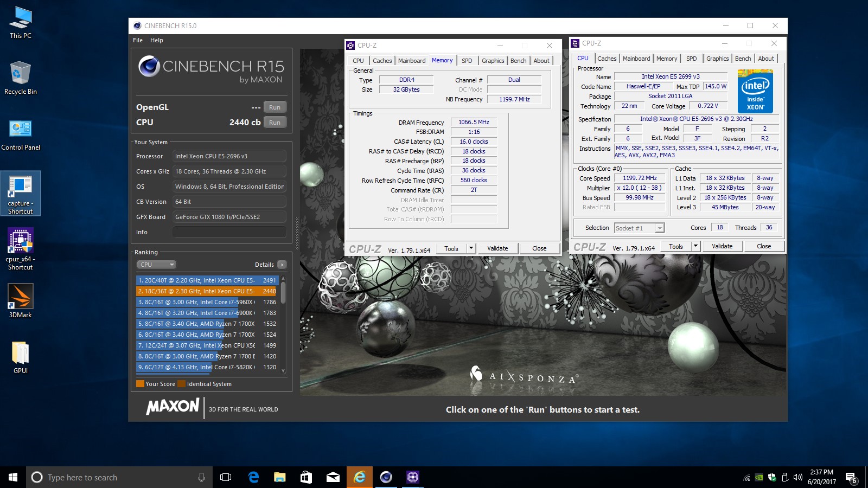Open Control Panel desktop icon
The height and width of the screenshot is (488, 868).
[21, 135]
